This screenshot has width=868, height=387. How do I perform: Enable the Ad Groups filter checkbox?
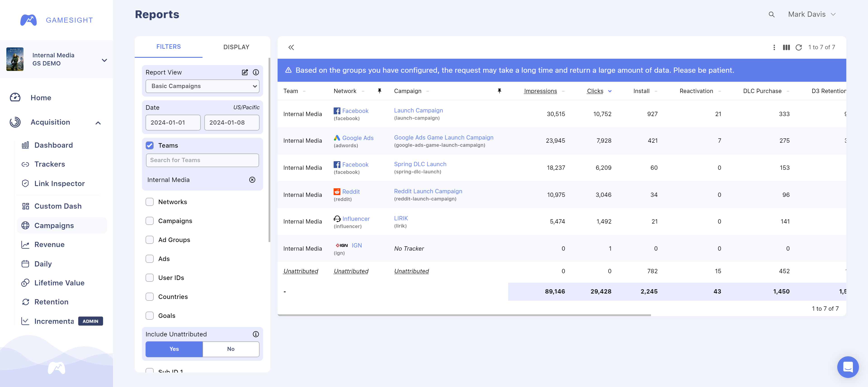tap(150, 240)
